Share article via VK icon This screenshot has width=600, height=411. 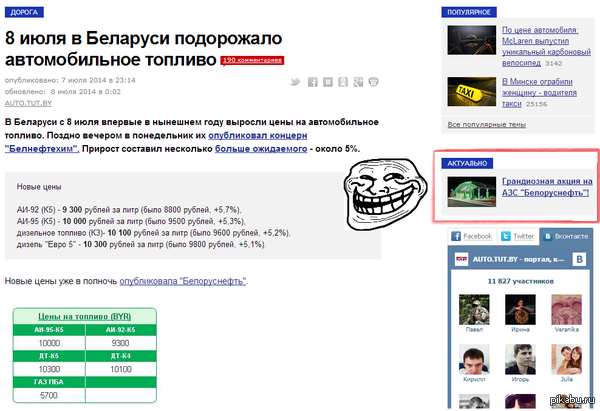click(328, 83)
